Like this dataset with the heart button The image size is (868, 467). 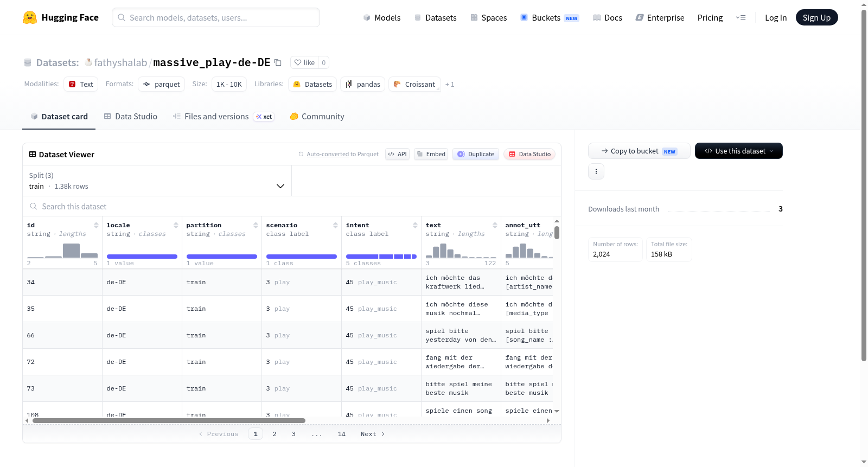[304, 62]
